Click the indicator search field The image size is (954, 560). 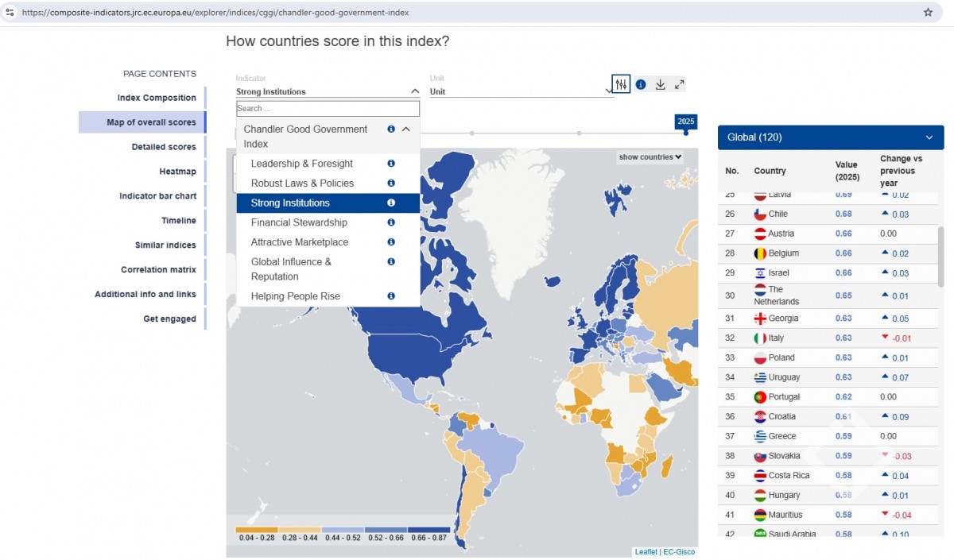pyautogui.click(x=328, y=109)
